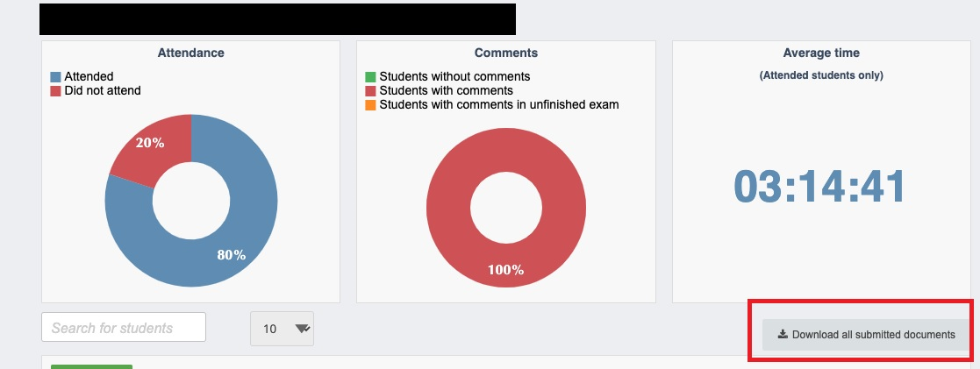
Task: Click Download all submitted documents button
Action: click(866, 335)
